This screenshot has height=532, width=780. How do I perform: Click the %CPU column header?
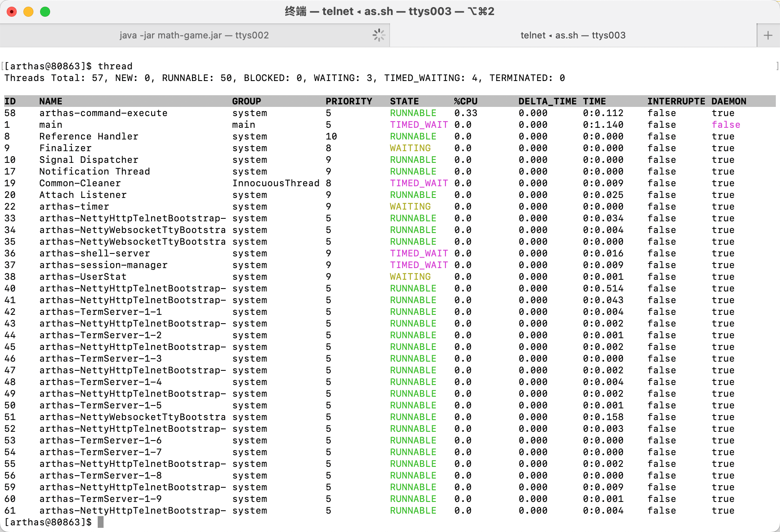(x=466, y=101)
